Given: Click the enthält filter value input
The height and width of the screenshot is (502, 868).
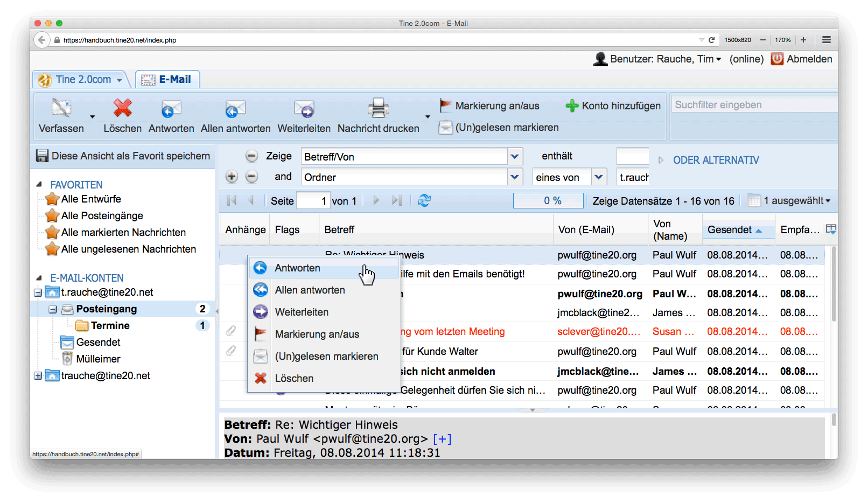Looking at the screenshot, I should click(x=633, y=156).
